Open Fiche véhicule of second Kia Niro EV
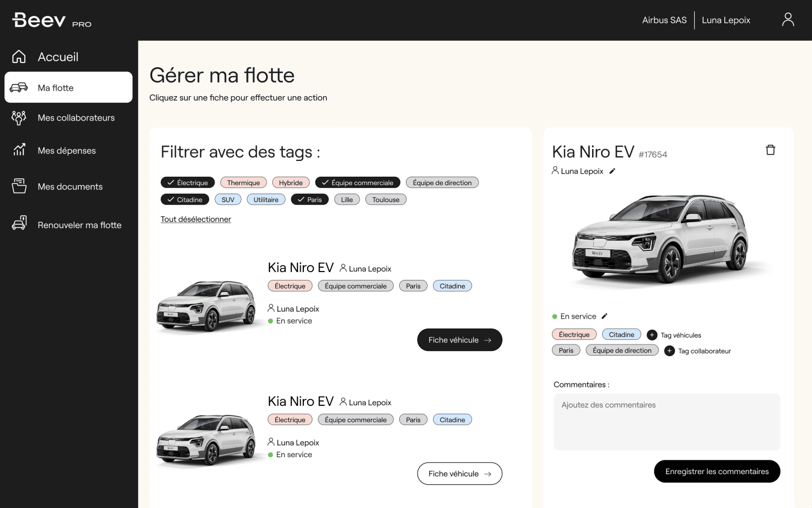This screenshot has height=508, width=812. pyautogui.click(x=459, y=474)
